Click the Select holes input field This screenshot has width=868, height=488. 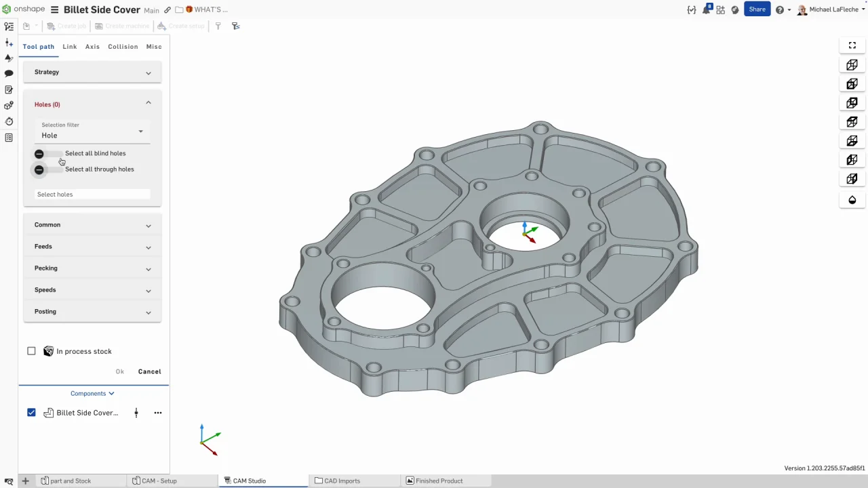coord(92,195)
